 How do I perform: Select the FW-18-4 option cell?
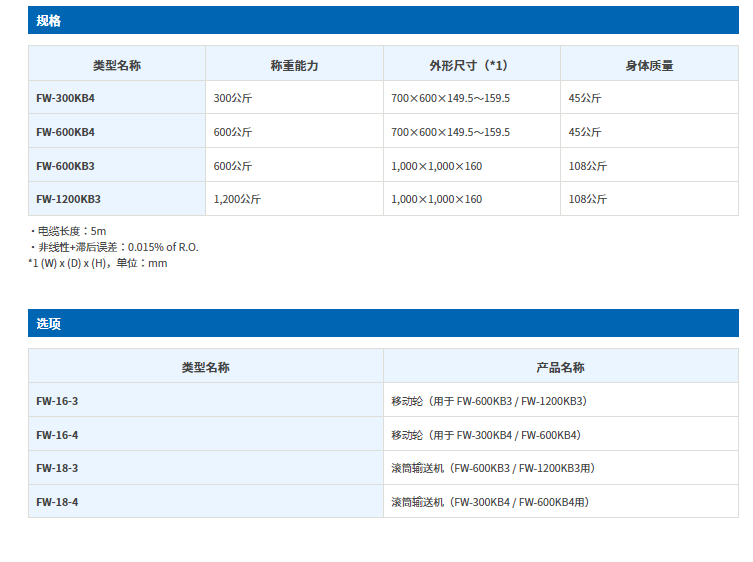[206, 501]
